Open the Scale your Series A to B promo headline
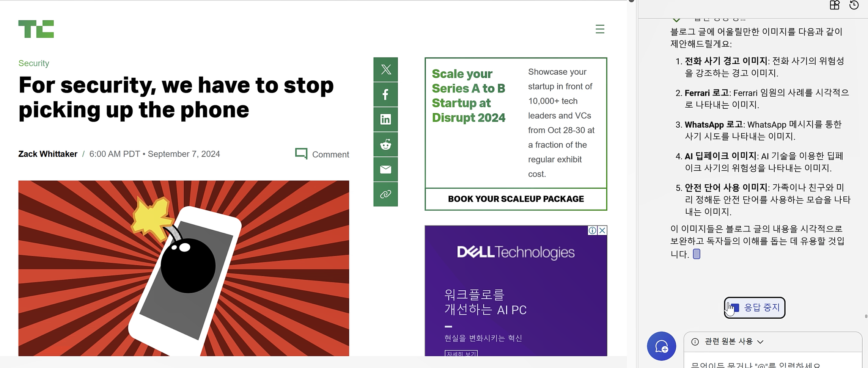The height and width of the screenshot is (368, 868). coord(469,96)
